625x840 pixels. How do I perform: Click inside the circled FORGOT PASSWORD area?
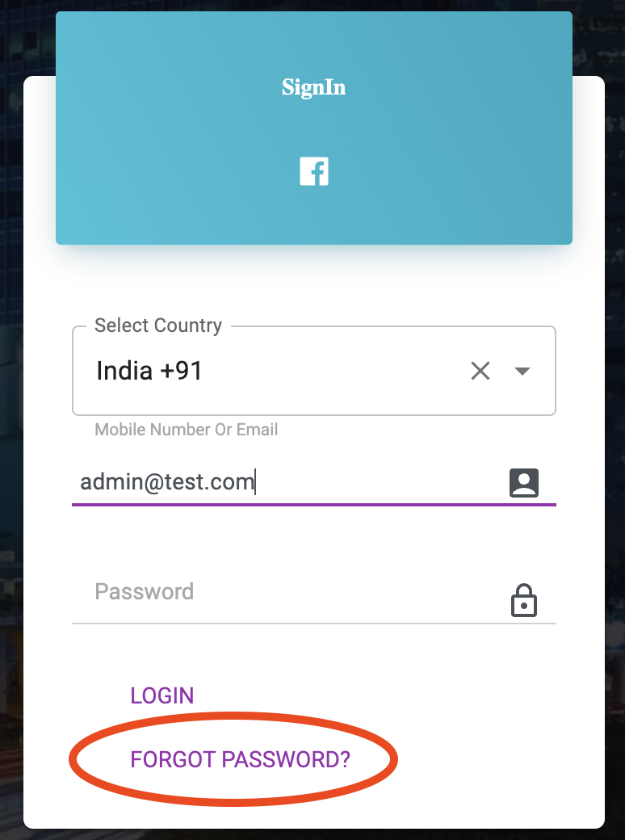point(239,759)
